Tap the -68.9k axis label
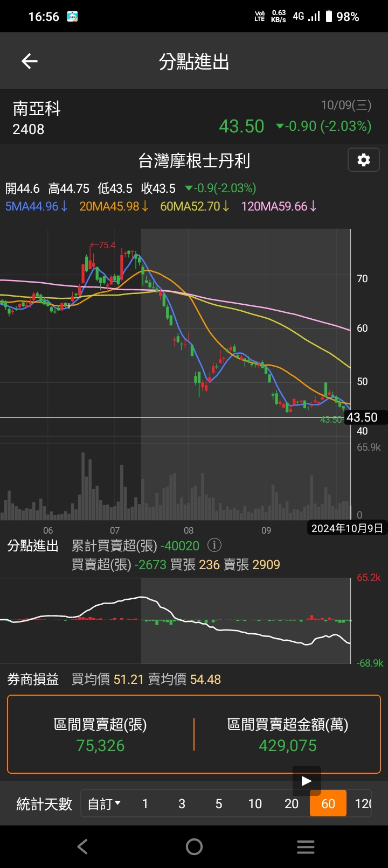The width and height of the screenshot is (388, 868). (x=370, y=663)
